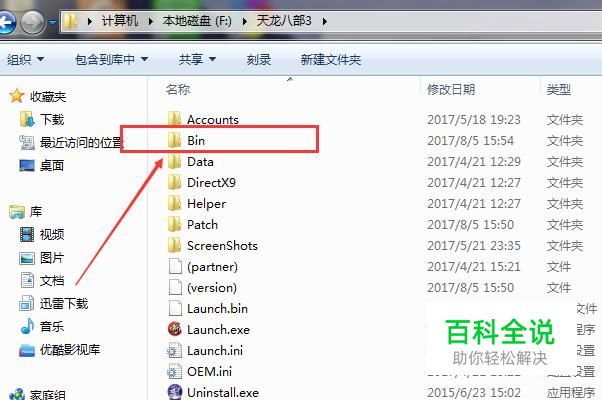Select the Launch.exe application icon
The width and height of the screenshot is (602, 400).
[x=175, y=329]
